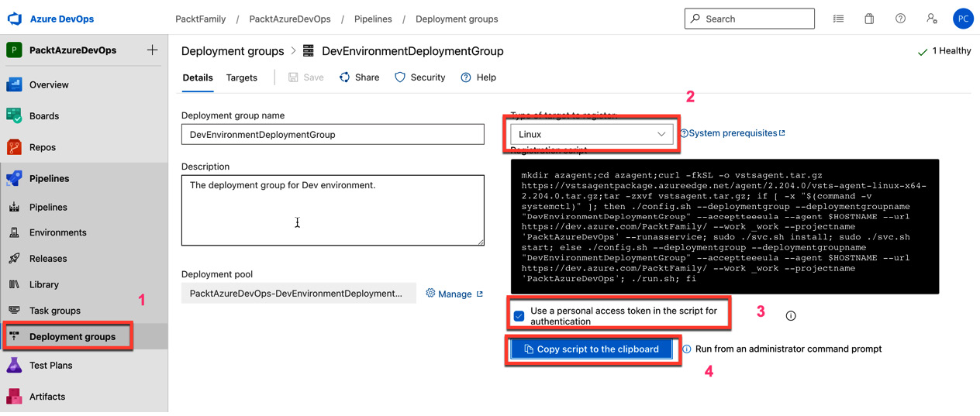Viewport: 980px width, 416px height.
Task: Open the PC profile avatar
Action: click(963, 19)
